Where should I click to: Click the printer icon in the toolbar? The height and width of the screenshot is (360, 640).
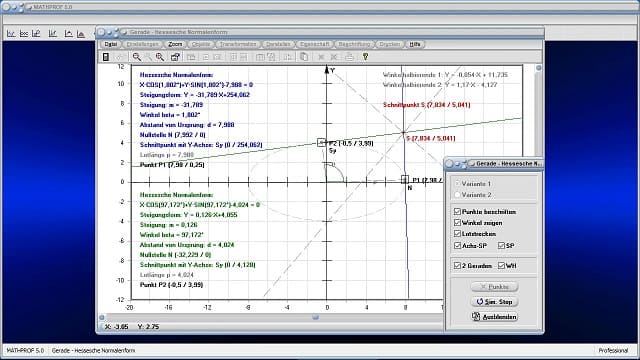349,57
